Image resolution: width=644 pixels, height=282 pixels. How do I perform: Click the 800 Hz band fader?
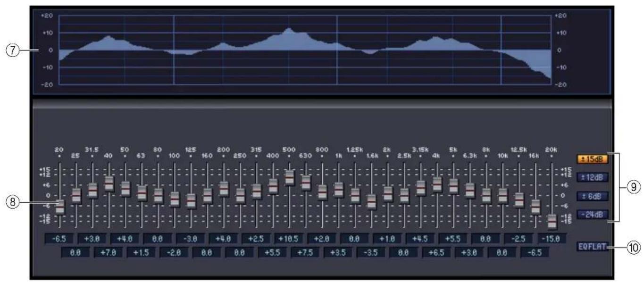(x=322, y=191)
